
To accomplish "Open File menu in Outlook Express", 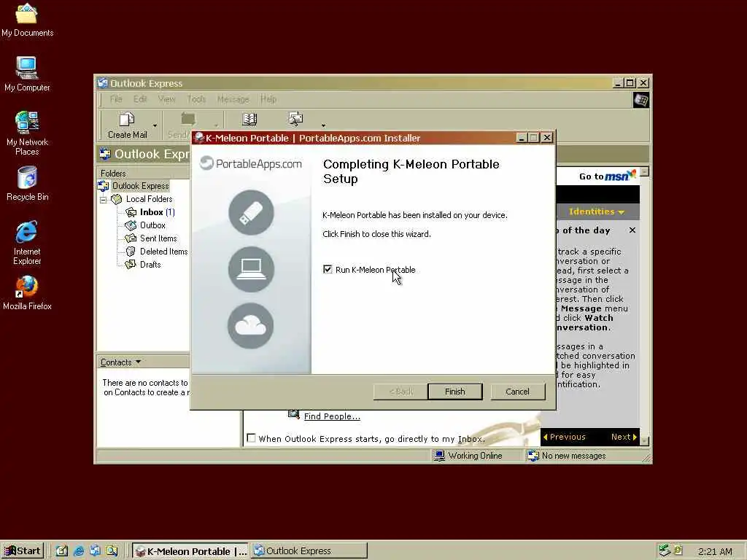I will 116,99.
